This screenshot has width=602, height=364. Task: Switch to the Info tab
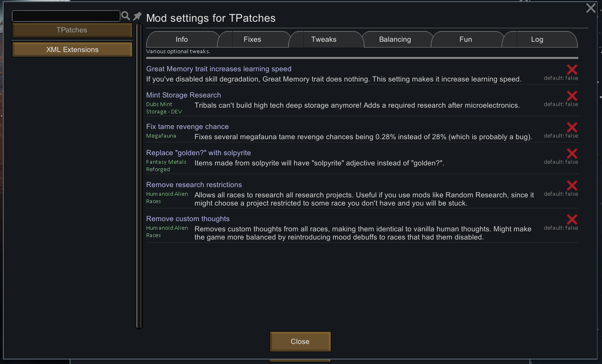(182, 39)
